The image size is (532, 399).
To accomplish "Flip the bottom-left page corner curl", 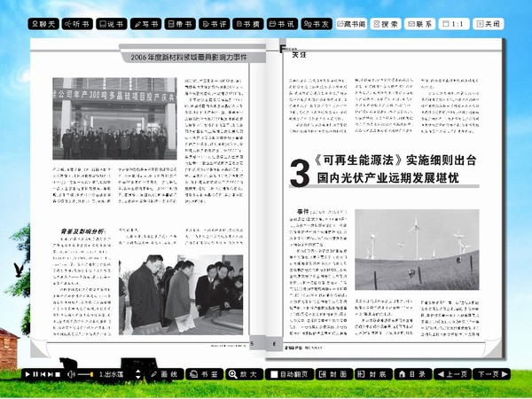I will point(38,348).
